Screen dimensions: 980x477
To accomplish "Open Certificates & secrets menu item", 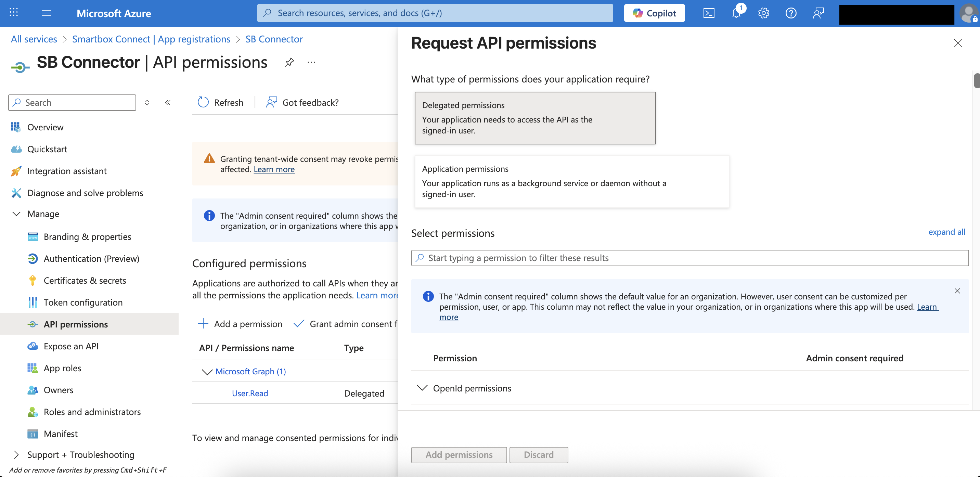I will click(x=85, y=280).
